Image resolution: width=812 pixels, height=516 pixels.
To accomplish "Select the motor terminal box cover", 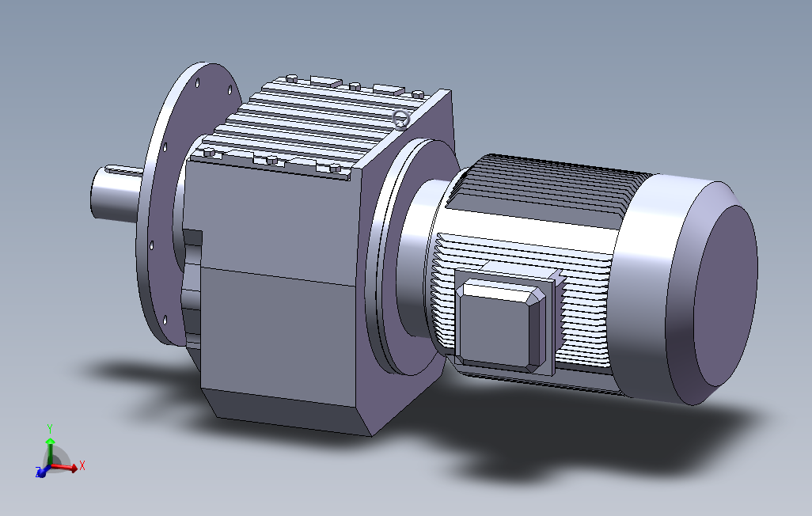I will click(x=499, y=324).
